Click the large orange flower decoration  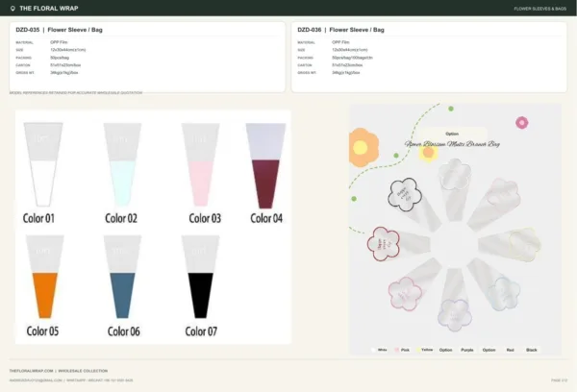364,147
